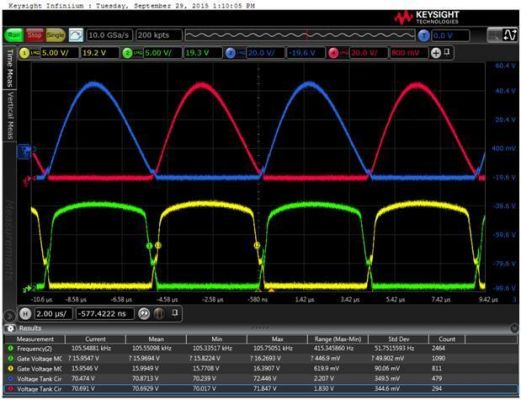Click the green Run button
This screenshot has height=400, width=521.
coord(13,35)
